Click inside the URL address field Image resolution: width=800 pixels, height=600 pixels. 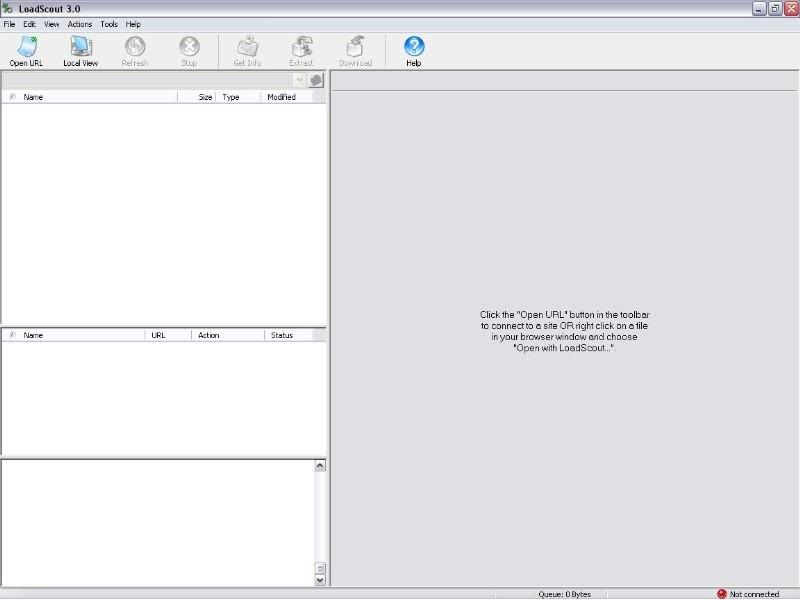pyautogui.click(x=148, y=80)
